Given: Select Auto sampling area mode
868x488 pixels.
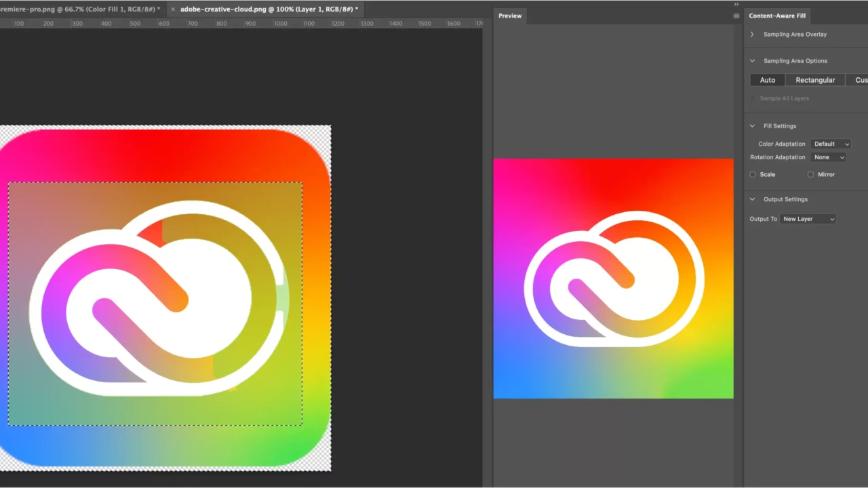Looking at the screenshot, I should 767,79.
